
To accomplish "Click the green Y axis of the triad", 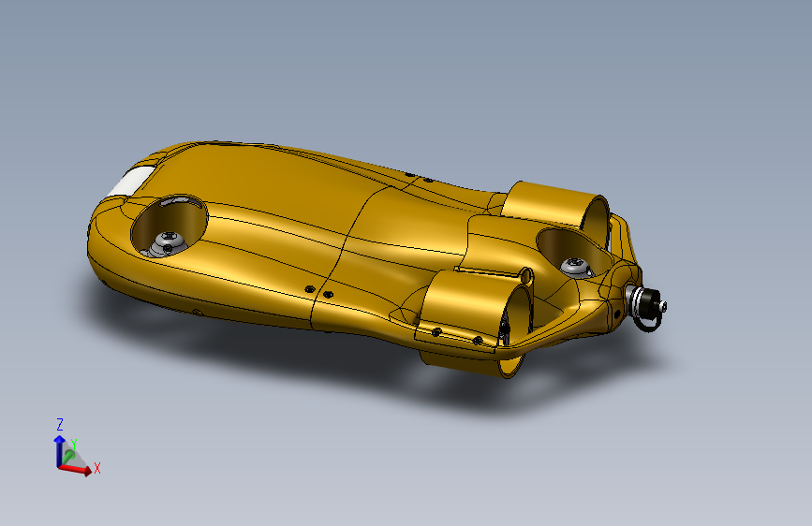I will (x=69, y=456).
